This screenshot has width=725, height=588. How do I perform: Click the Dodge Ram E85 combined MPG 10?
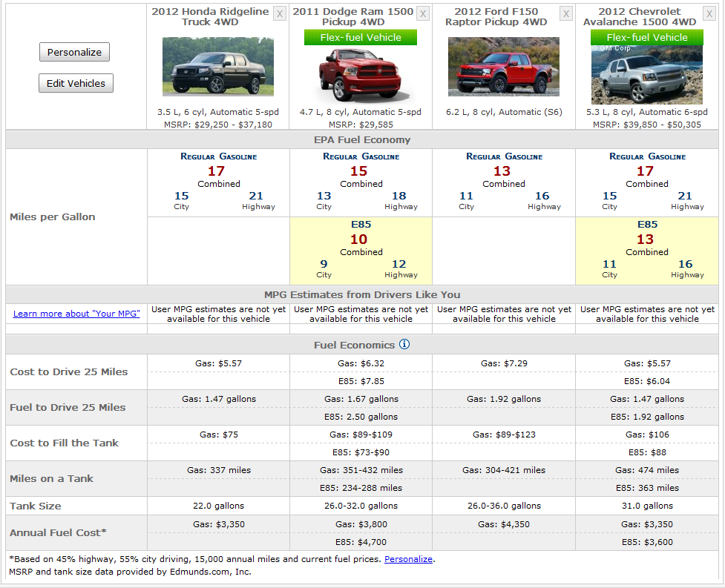[x=359, y=240]
